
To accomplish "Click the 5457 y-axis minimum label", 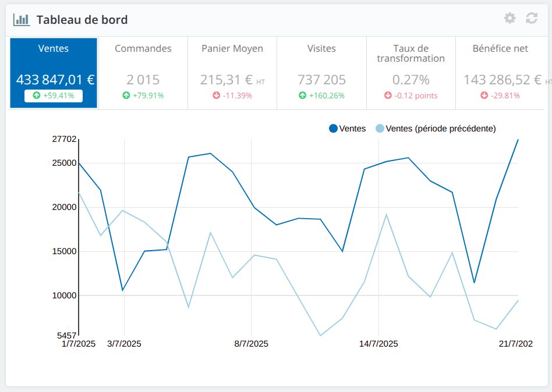I will click(x=66, y=336).
